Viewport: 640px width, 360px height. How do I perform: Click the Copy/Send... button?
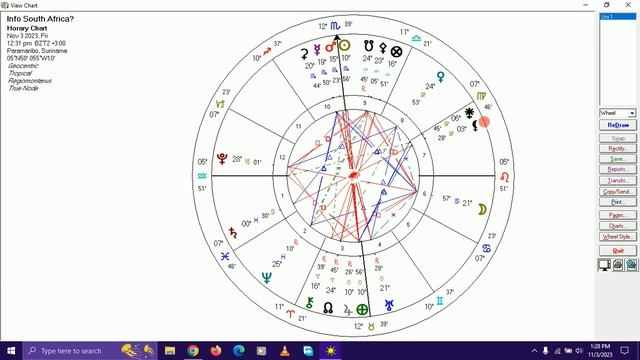618,191
